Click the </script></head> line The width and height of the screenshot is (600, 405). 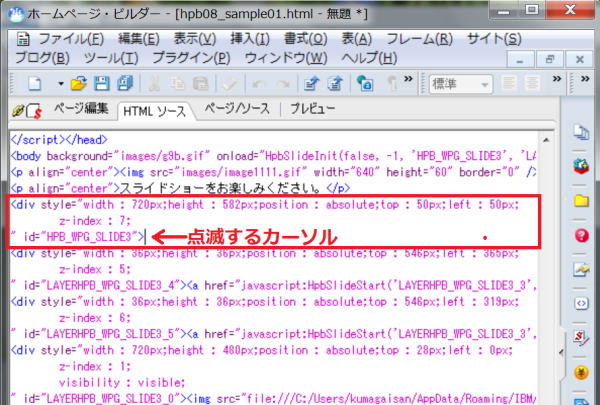(x=59, y=140)
